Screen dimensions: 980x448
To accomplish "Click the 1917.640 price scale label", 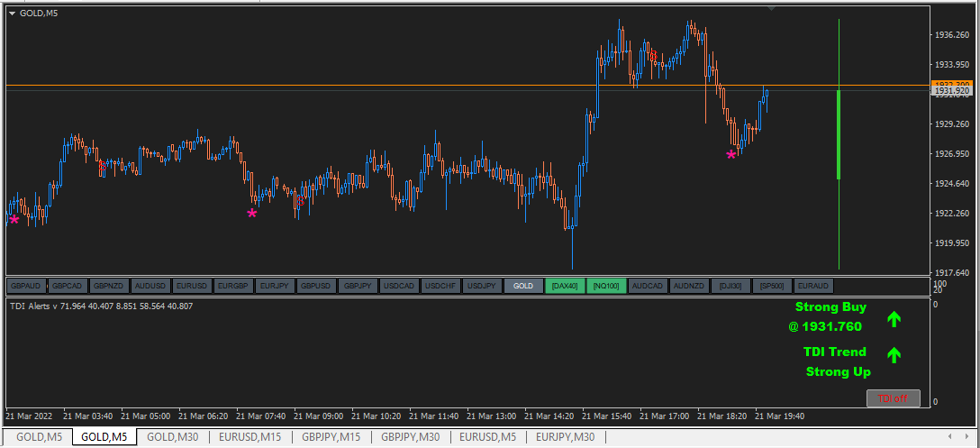I will pos(951,272).
